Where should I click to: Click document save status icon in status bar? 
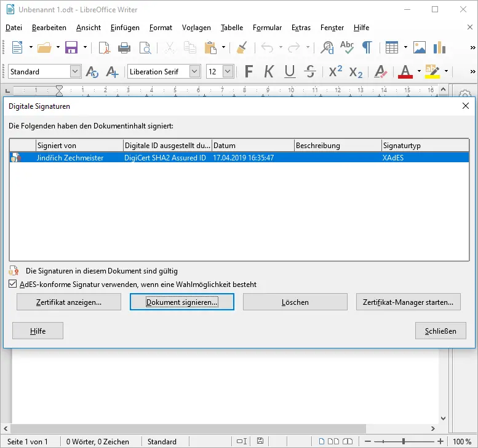coord(260,441)
